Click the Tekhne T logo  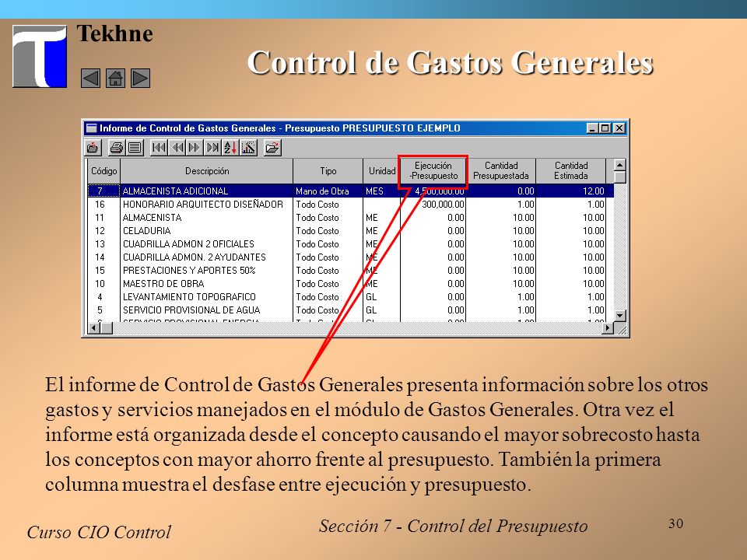(x=40, y=56)
